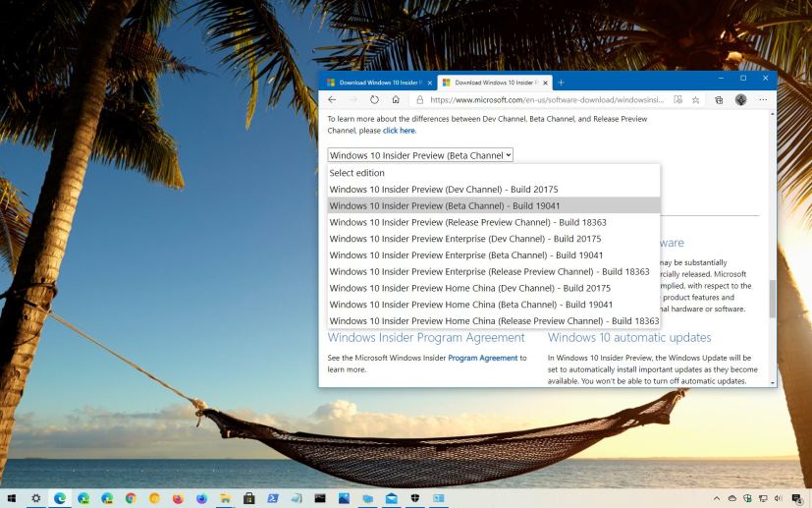Select Insider Preview (Beta Channel) Build 19041
This screenshot has width=812, height=508.
coord(494,205)
